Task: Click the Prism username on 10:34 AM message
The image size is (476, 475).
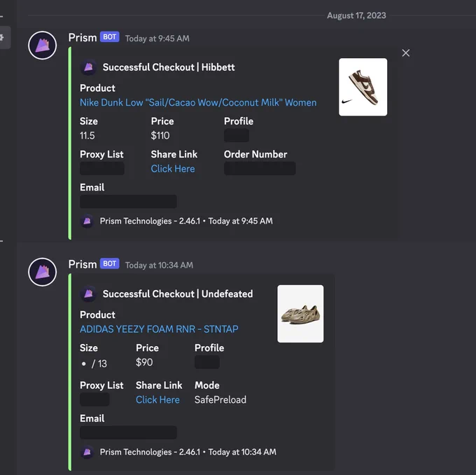Action: pyautogui.click(x=83, y=264)
